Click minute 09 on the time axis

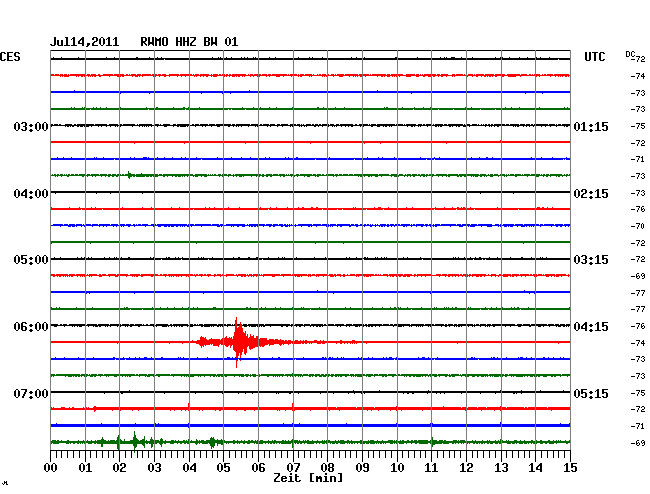362,467
